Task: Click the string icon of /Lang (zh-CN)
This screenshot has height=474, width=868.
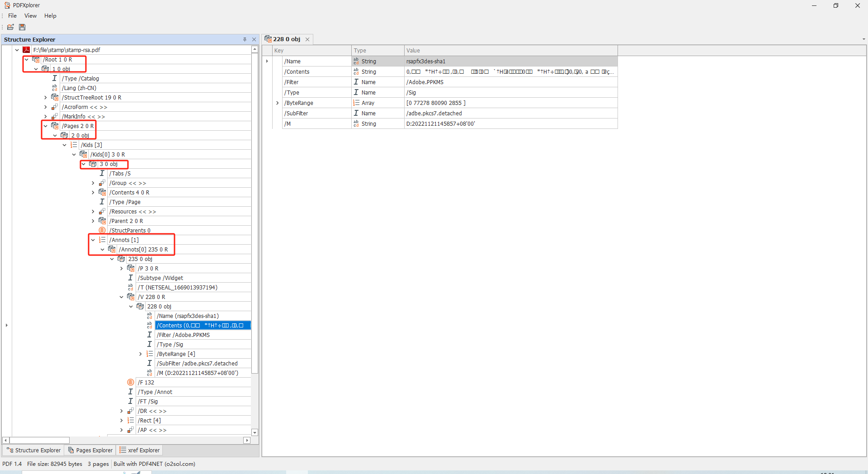Action: coord(55,88)
